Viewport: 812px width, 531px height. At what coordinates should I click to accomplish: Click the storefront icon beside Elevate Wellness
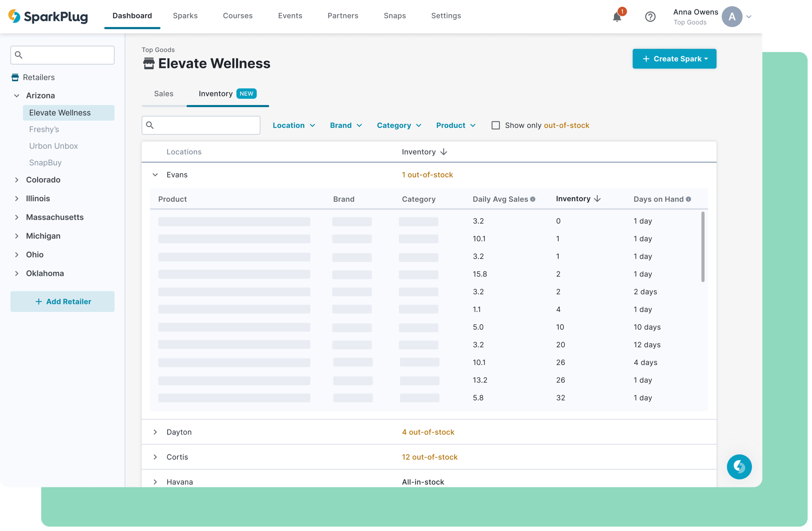pos(149,63)
